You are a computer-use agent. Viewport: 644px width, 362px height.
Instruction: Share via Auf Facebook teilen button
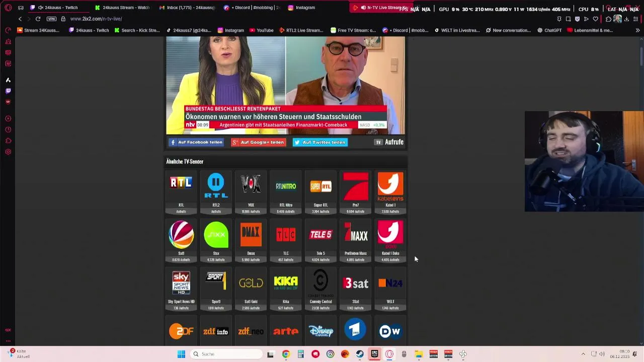pyautogui.click(x=196, y=142)
